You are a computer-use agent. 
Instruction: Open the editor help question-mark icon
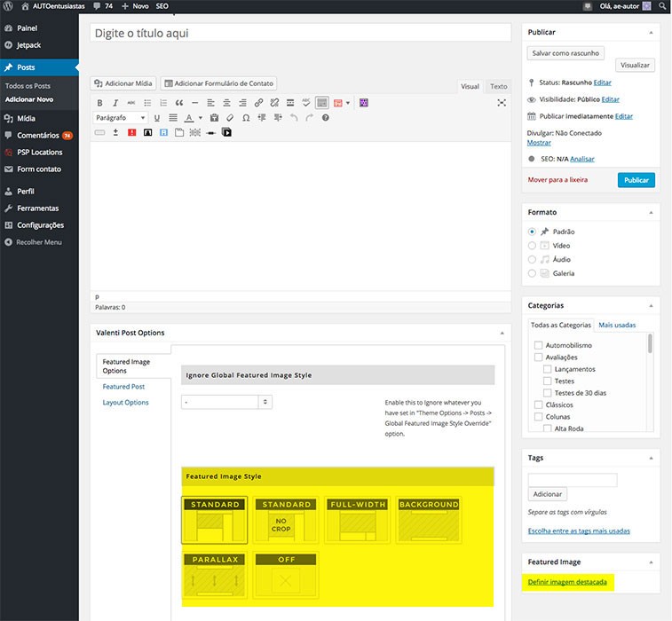pos(325,118)
